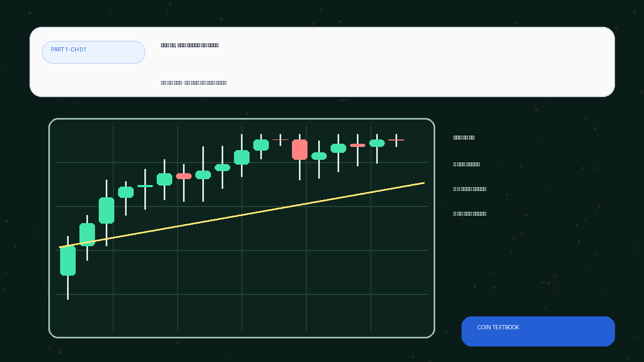Click red doji just left of large red candle

pyautogui.click(x=280, y=139)
